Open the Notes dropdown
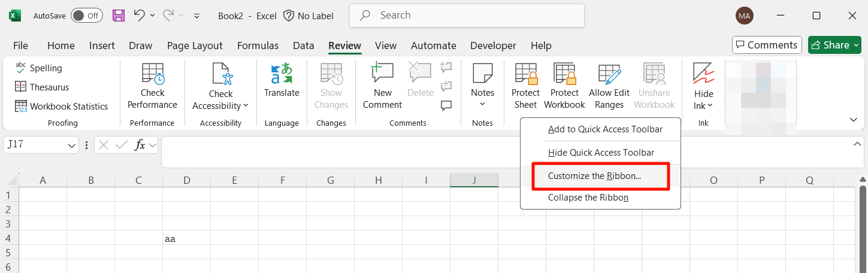 coord(482,104)
